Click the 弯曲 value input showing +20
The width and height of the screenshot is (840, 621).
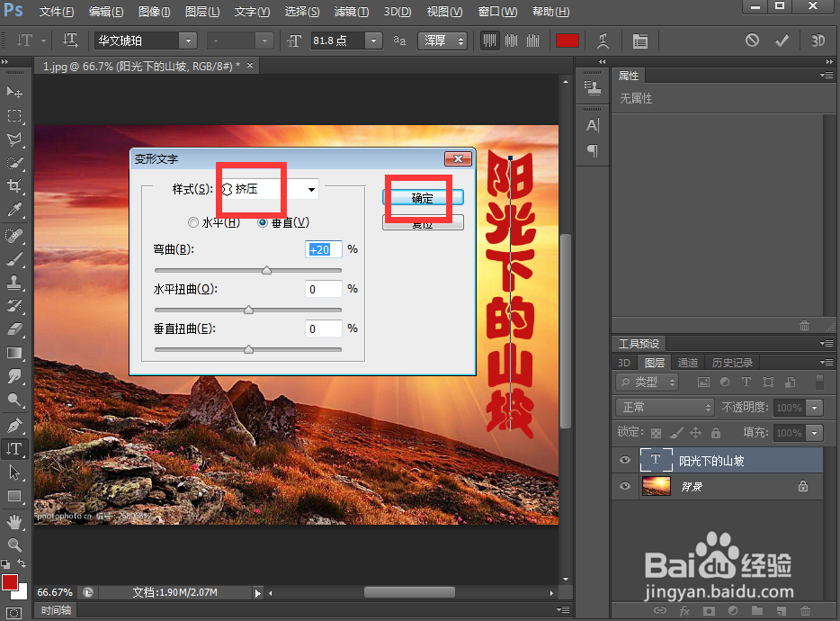click(x=324, y=249)
